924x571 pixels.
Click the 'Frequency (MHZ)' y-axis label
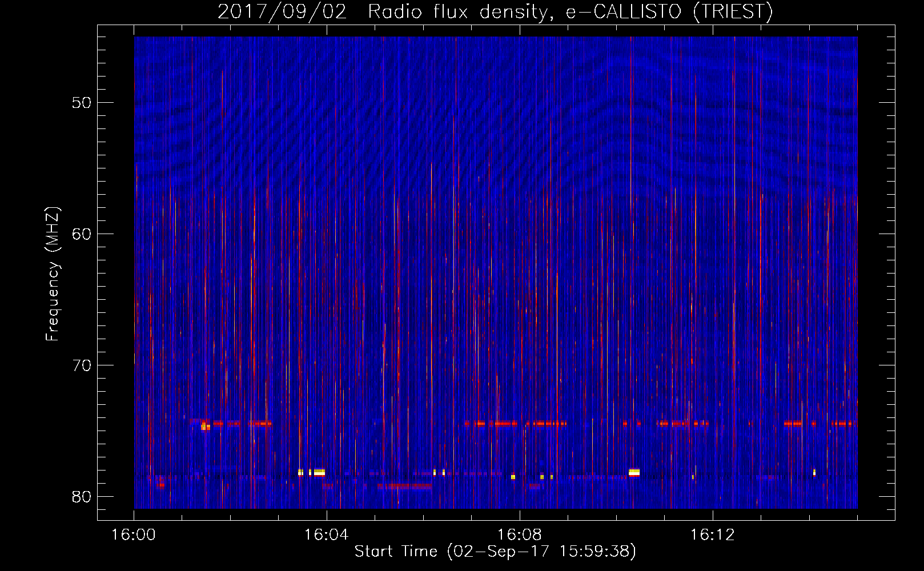[53, 274]
